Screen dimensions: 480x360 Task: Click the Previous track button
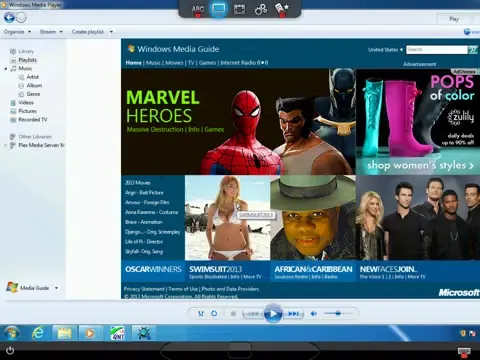(x=253, y=314)
